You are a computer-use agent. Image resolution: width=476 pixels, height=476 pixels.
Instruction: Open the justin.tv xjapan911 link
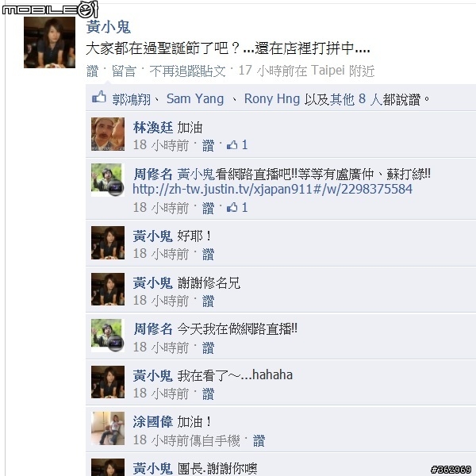pyautogui.click(x=272, y=189)
